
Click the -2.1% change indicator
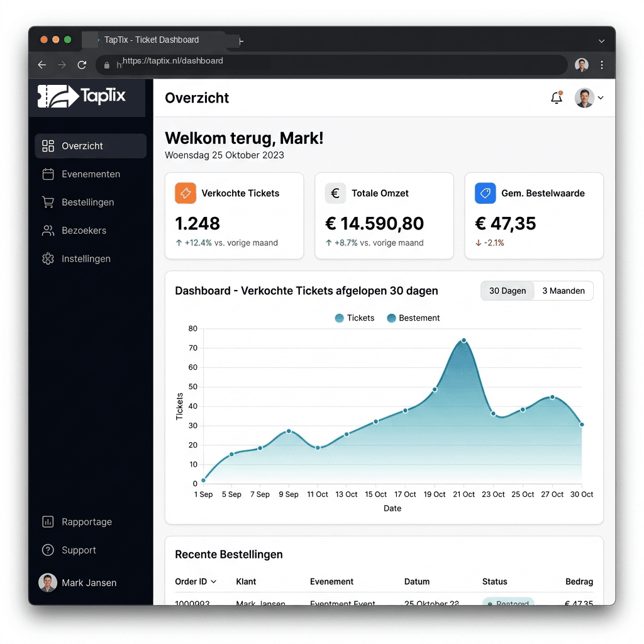[489, 243]
